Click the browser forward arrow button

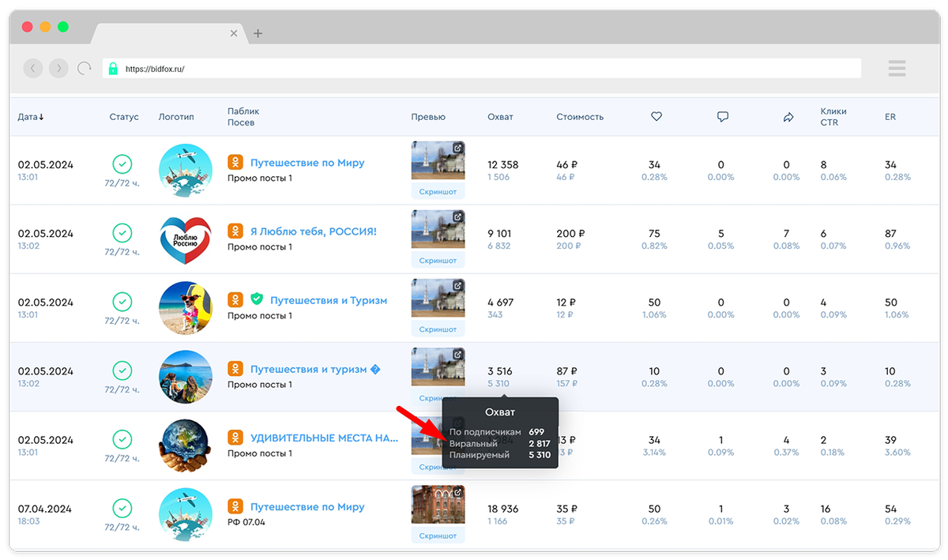point(58,69)
